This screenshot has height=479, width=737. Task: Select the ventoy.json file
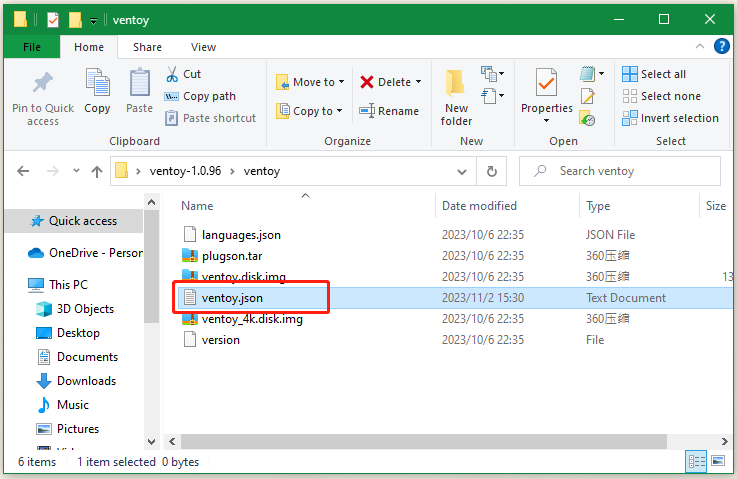pos(232,298)
